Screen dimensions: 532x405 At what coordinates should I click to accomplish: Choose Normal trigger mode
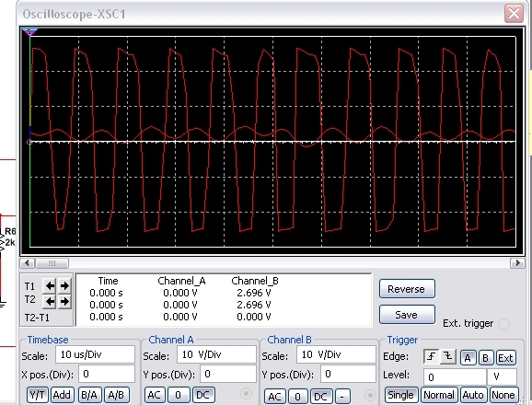[x=439, y=395]
